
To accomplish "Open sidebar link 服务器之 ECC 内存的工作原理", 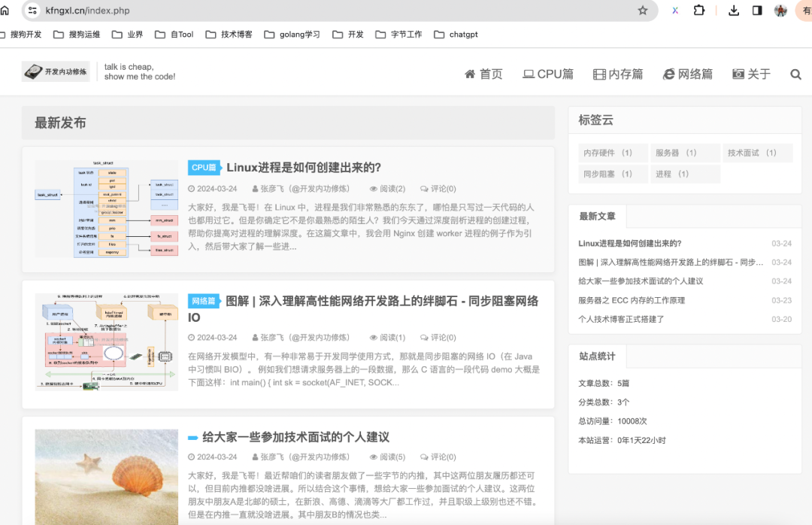I will (632, 301).
